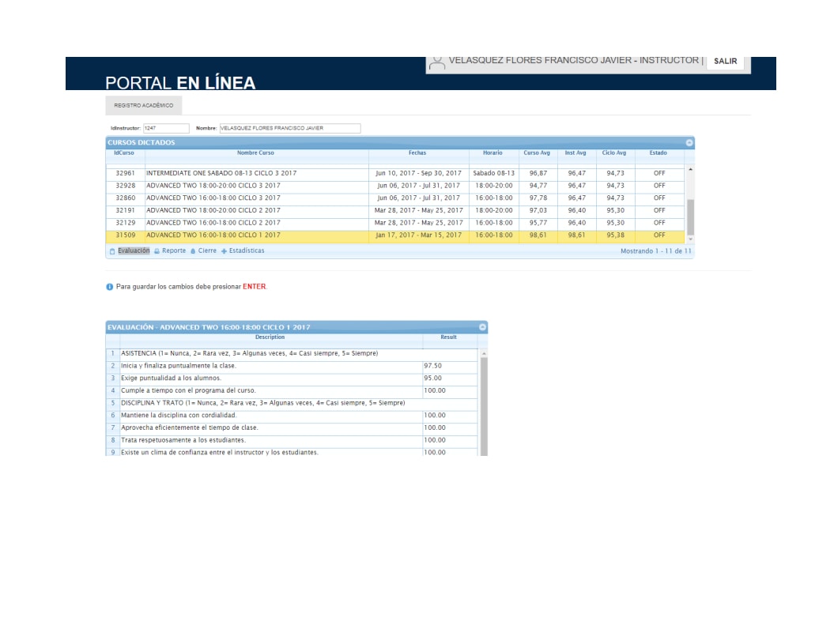Open the Reporte toolbar option

point(174,250)
